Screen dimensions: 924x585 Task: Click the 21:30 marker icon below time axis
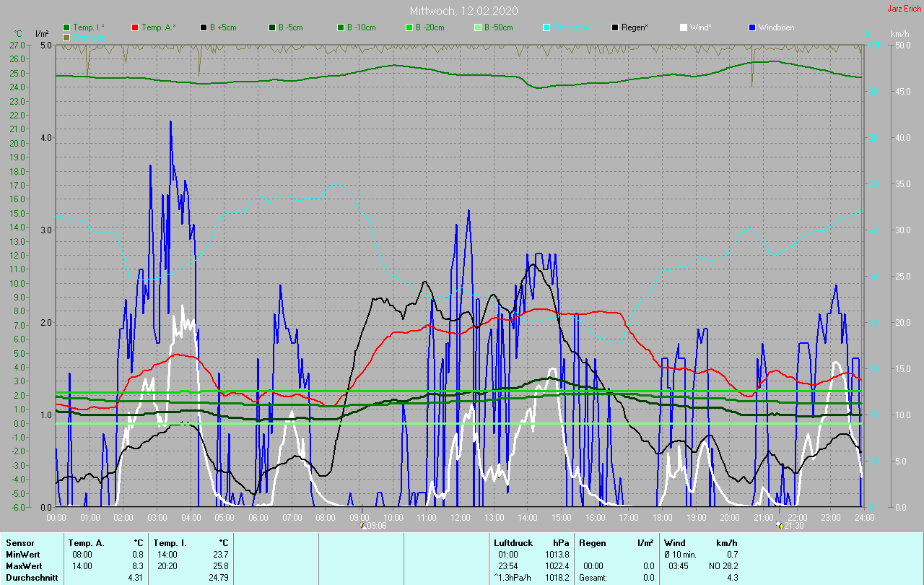tap(780, 526)
